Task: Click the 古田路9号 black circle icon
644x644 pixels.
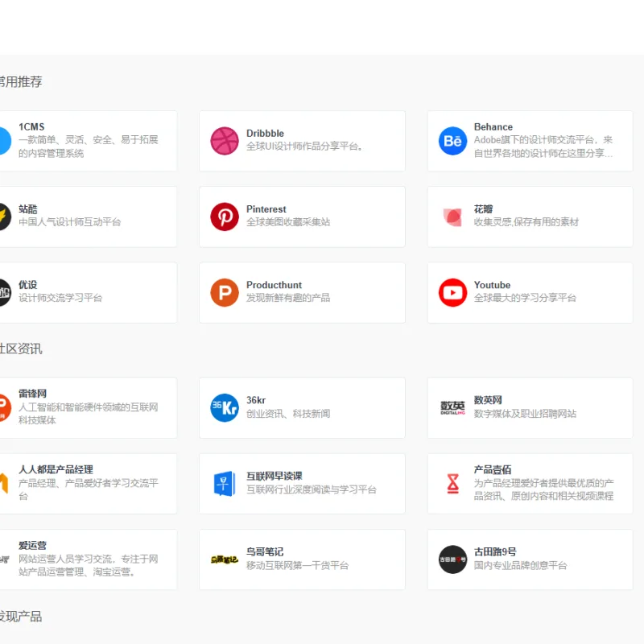Action: coord(452,559)
